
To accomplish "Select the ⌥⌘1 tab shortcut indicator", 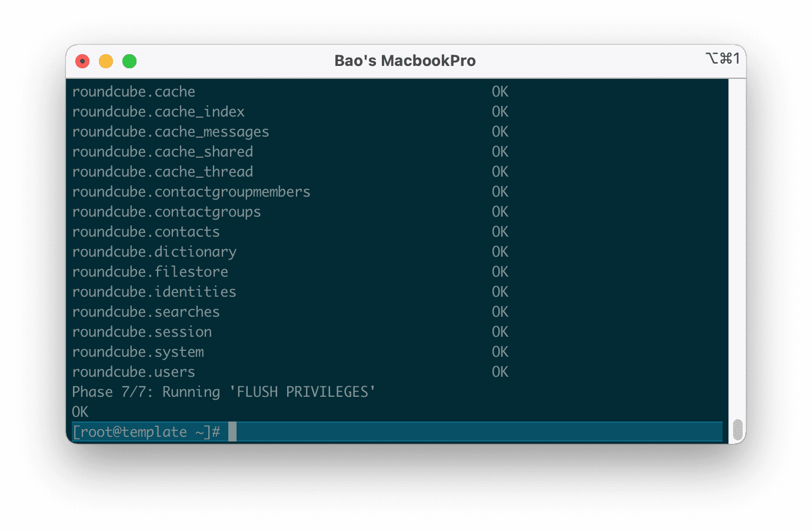I will [x=723, y=59].
